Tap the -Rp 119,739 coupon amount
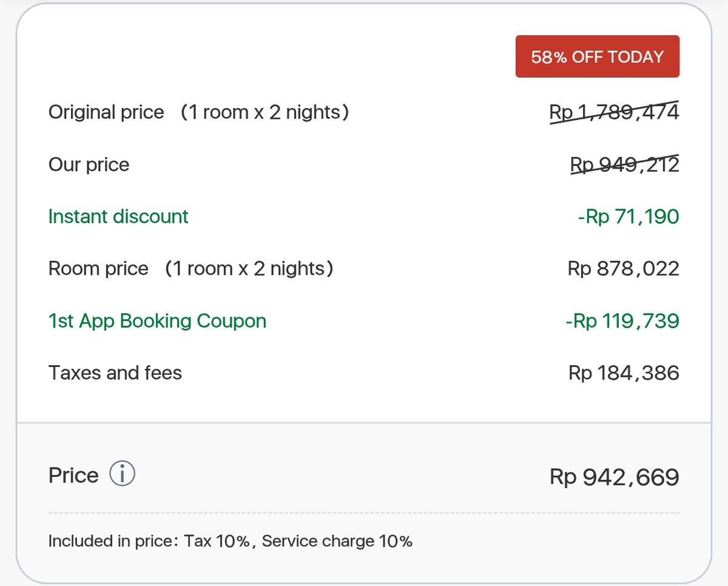This screenshot has width=728, height=586. [622, 321]
